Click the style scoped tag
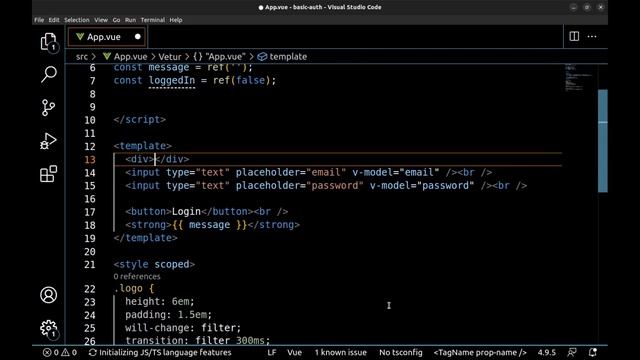Image resolution: width=640 pixels, height=360 pixels. click(x=154, y=264)
